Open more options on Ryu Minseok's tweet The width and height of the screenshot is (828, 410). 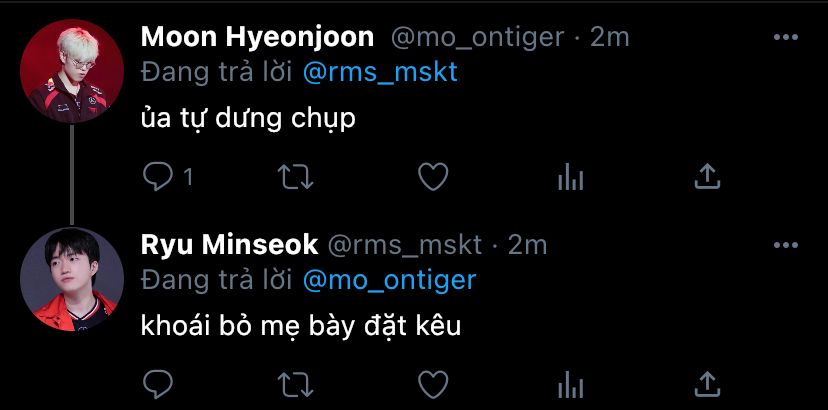pyautogui.click(x=786, y=244)
